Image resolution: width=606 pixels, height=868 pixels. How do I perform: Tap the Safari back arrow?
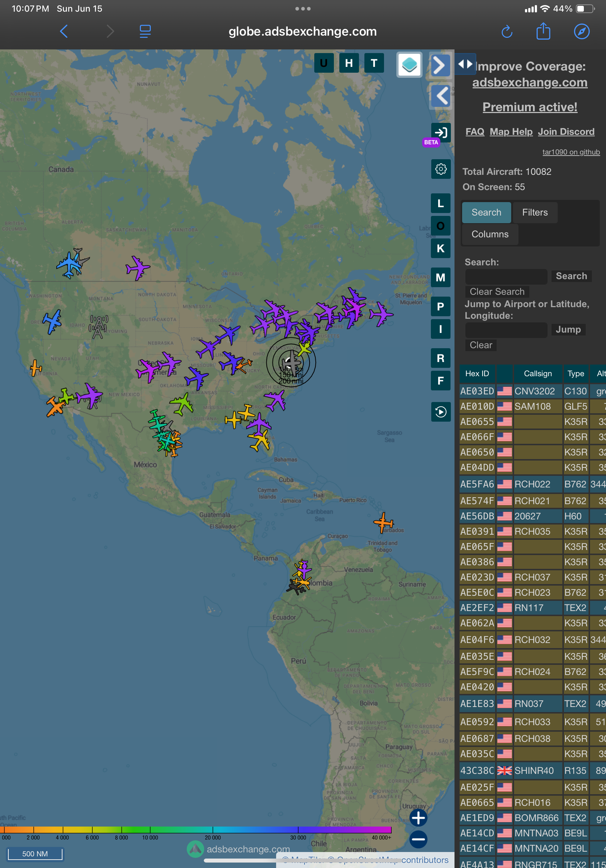[x=64, y=31]
